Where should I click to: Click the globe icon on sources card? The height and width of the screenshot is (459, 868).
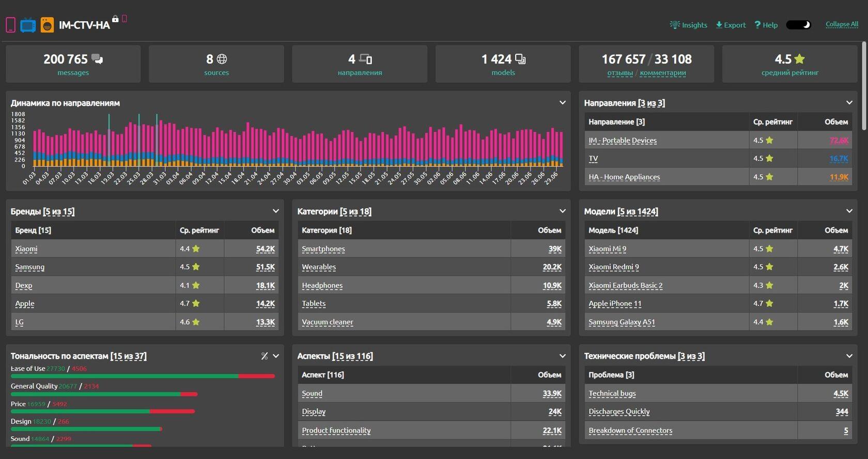click(x=222, y=59)
